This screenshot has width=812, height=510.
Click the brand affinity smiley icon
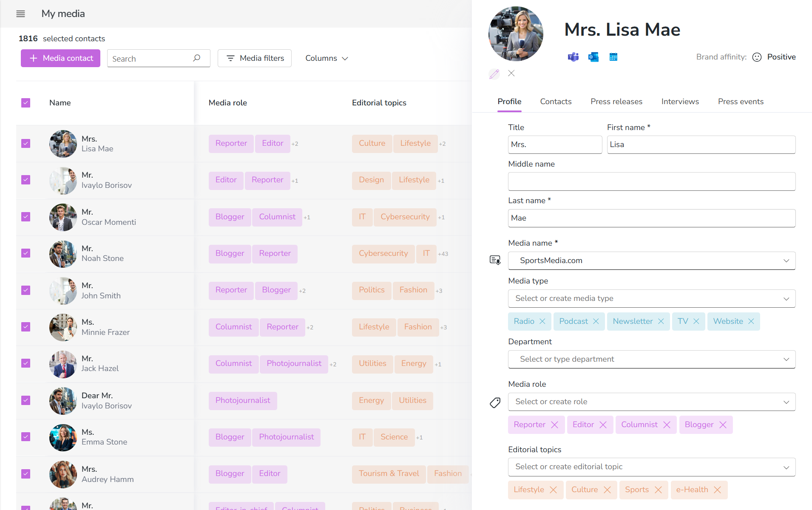pos(756,57)
